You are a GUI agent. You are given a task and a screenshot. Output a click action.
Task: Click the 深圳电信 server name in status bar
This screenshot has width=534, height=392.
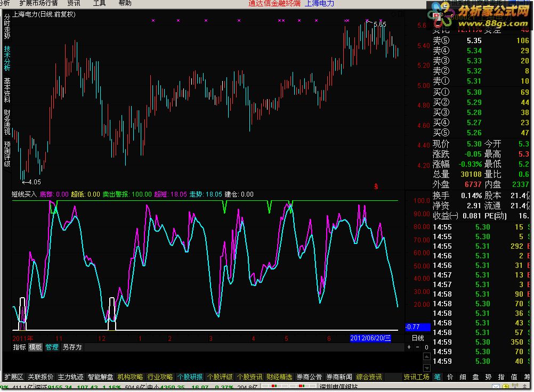click(x=339, y=387)
